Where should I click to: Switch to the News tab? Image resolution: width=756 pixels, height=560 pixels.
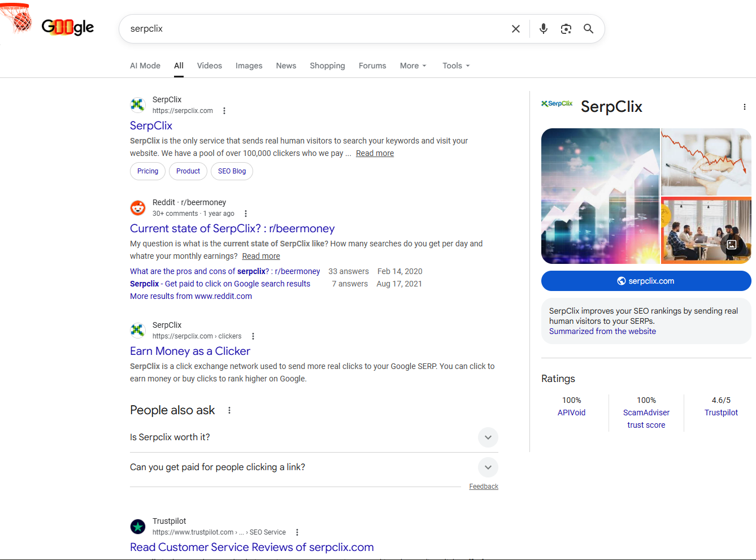286,66
